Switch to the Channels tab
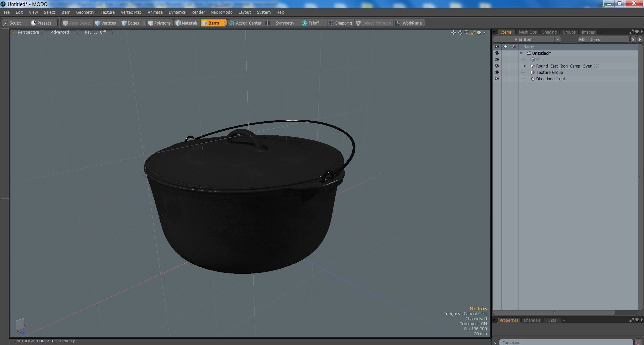Viewport: 644px width, 345px height. coord(532,320)
